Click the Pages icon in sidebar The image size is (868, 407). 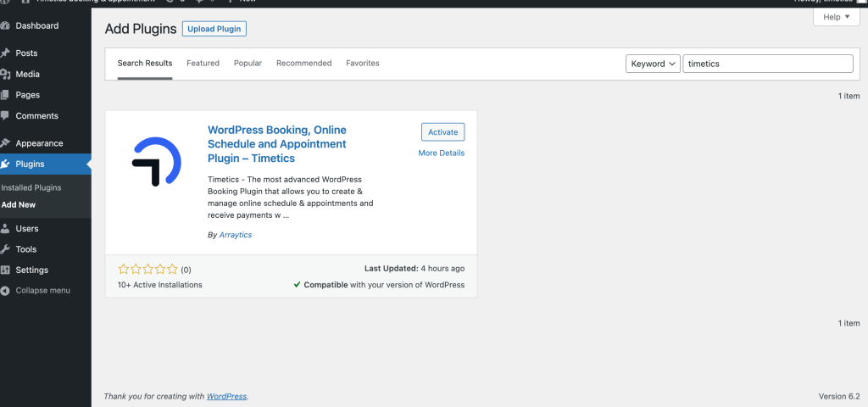coord(5,95)
